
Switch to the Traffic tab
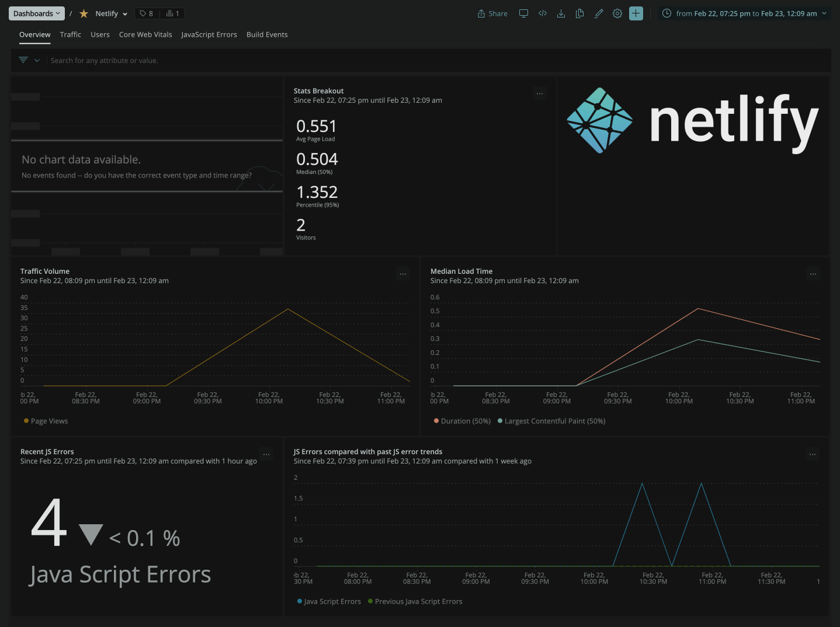[71, 34]
